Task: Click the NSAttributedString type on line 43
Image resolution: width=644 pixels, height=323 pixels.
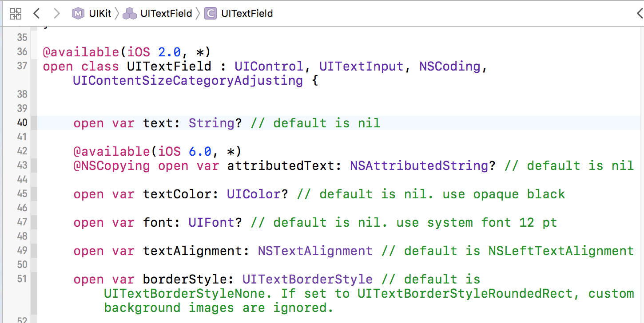Action: (418, 165)
